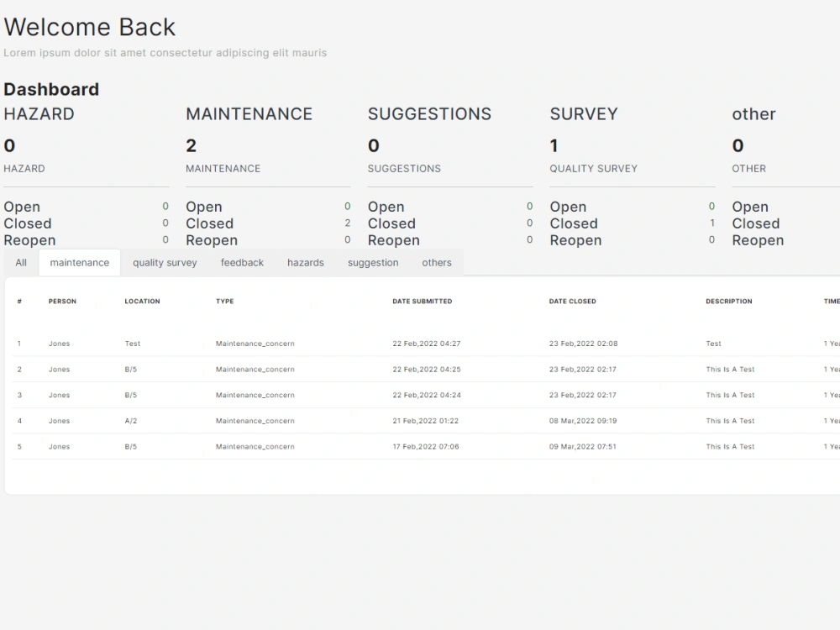Select the maintenance tab
Viewport: 840px width, 630px height.
click(79, 262)
